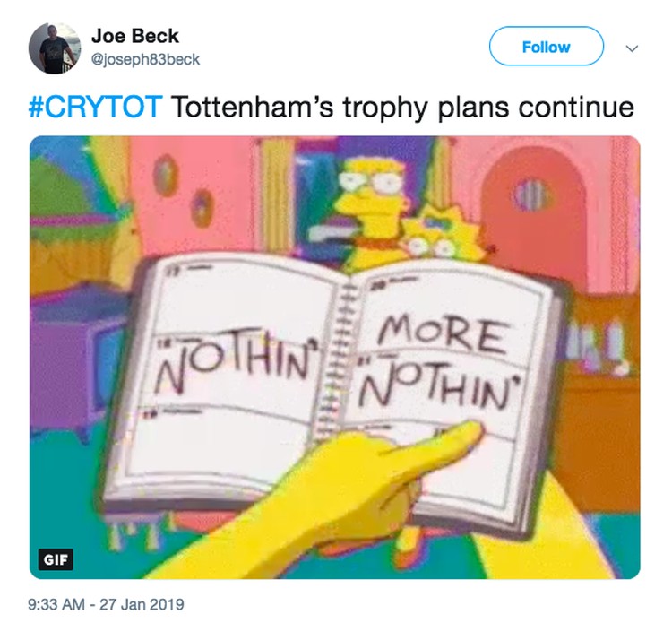Click the MORE NOTHIN' text on right page

[x=437, y=362]
